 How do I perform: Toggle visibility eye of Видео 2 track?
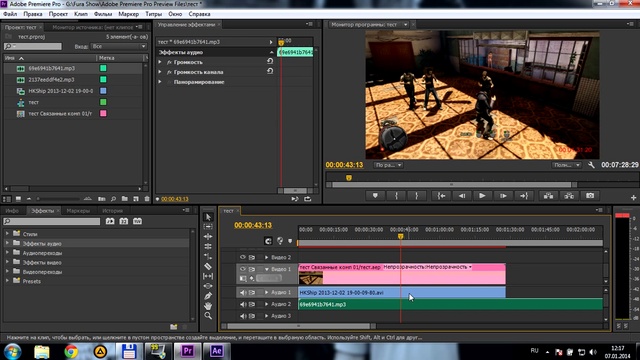242,257
